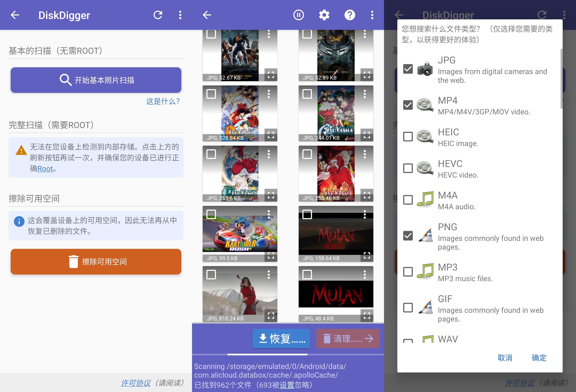Pause the running scan
This screenshot has width=576, height=392.
[x=298, y=15]
